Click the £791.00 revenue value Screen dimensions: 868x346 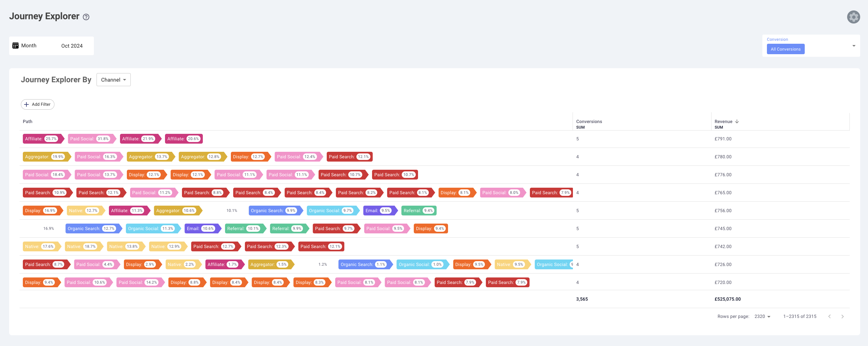tap(723, 139)
